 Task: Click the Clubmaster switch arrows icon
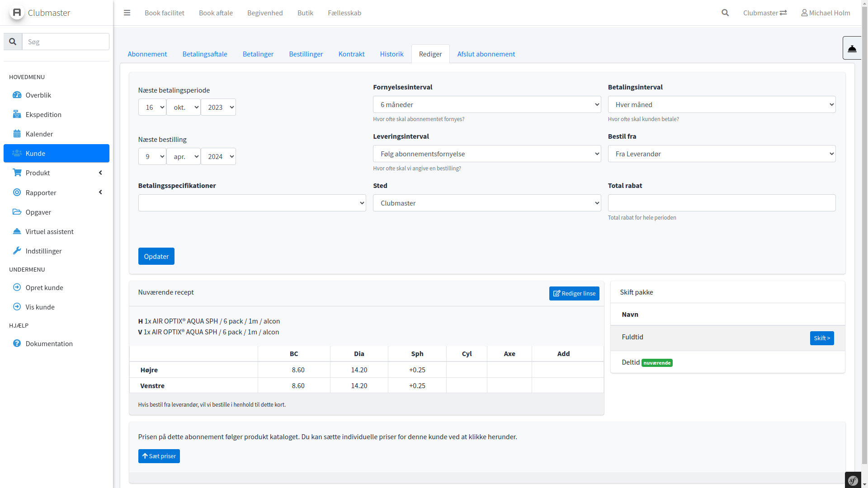pos(783,13)
